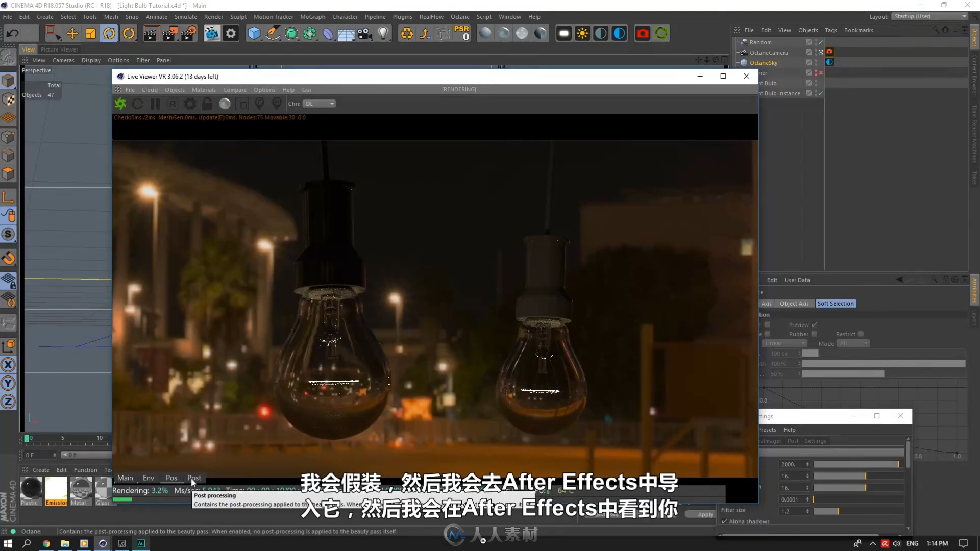This screenshot has height=551, width=980.
Task: Open the Chn channel dropdown
Action: pos(320,104)
